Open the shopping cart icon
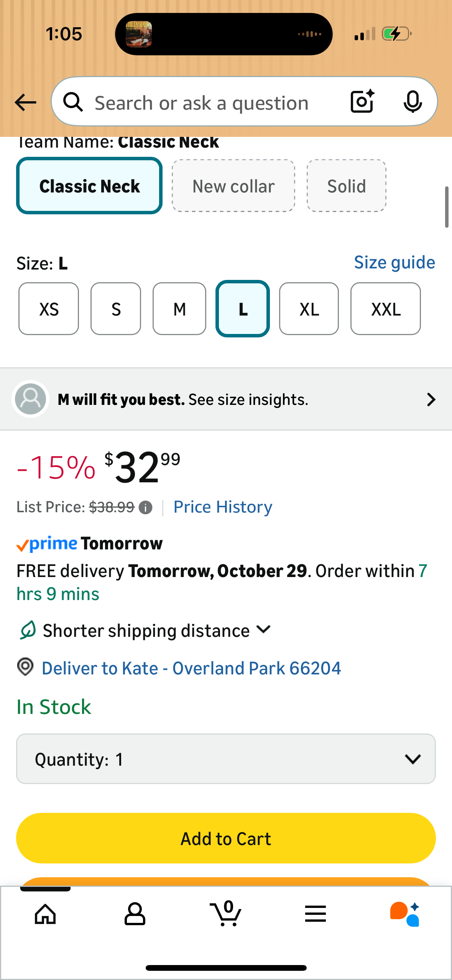The width and height of the screenshot is (452, 980). [226, 914]
